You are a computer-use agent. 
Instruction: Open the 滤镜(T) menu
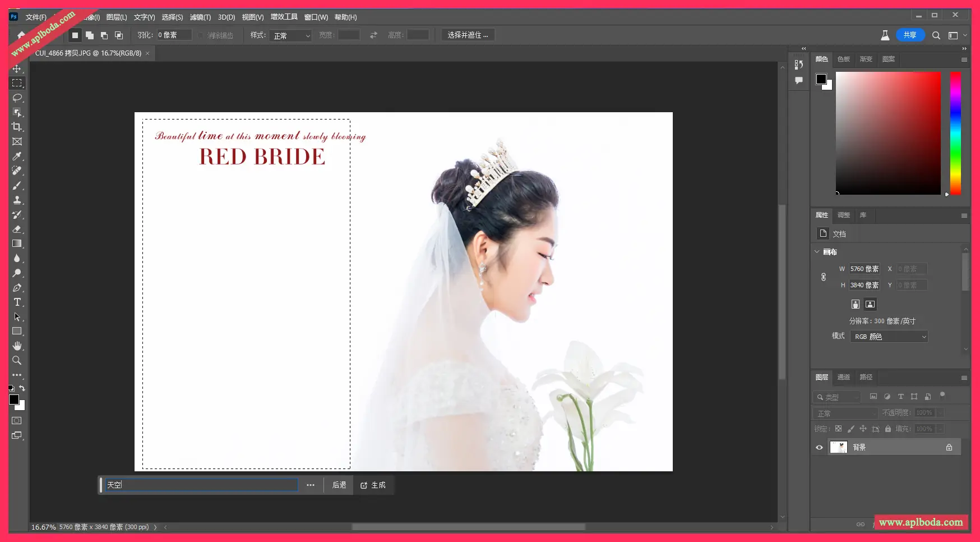[200, 17]
